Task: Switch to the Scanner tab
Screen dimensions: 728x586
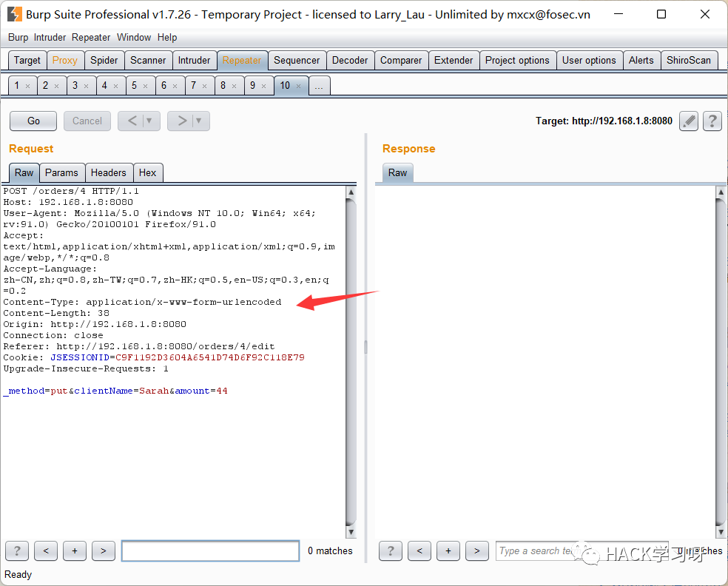Action: (x=148, y=61)
